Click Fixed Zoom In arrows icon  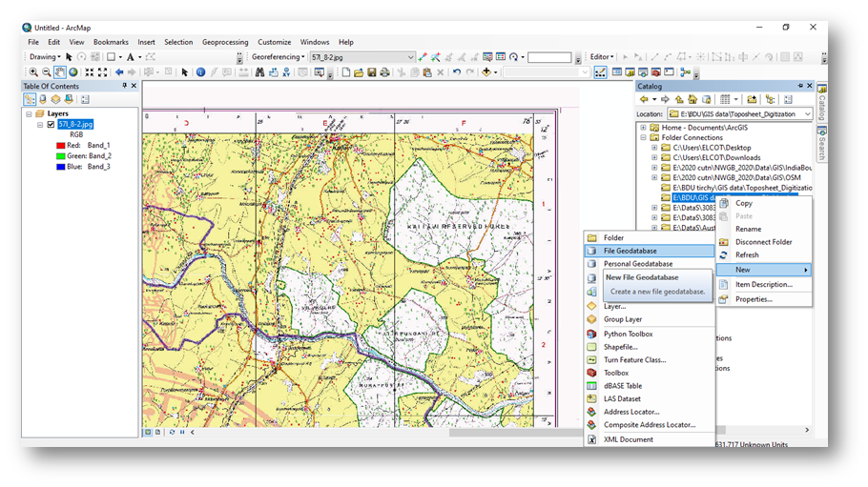89,71
